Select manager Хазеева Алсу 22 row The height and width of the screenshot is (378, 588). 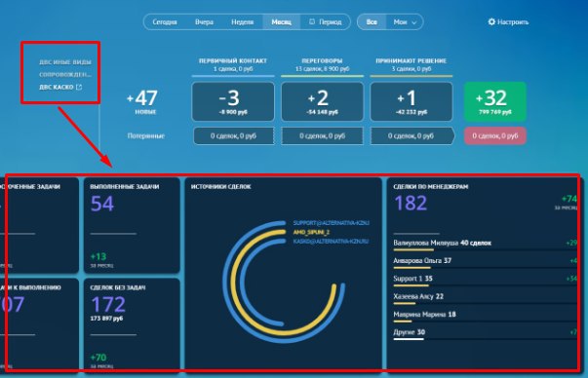coord(485,298)
